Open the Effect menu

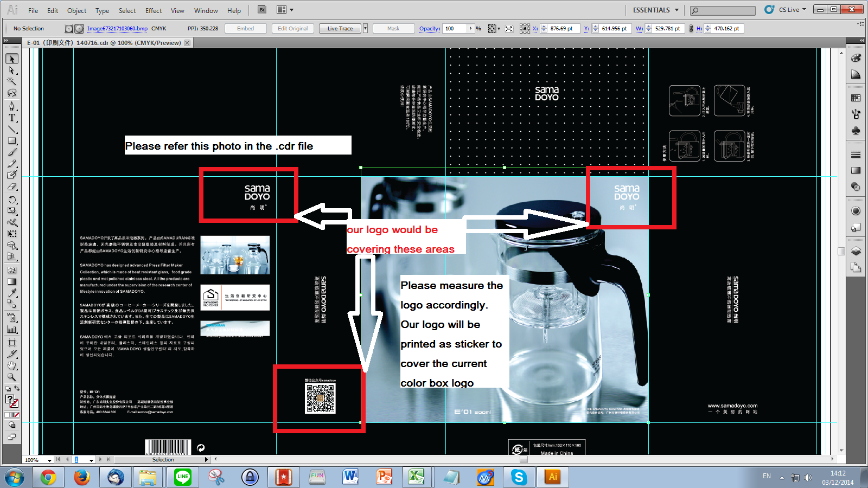154,10
